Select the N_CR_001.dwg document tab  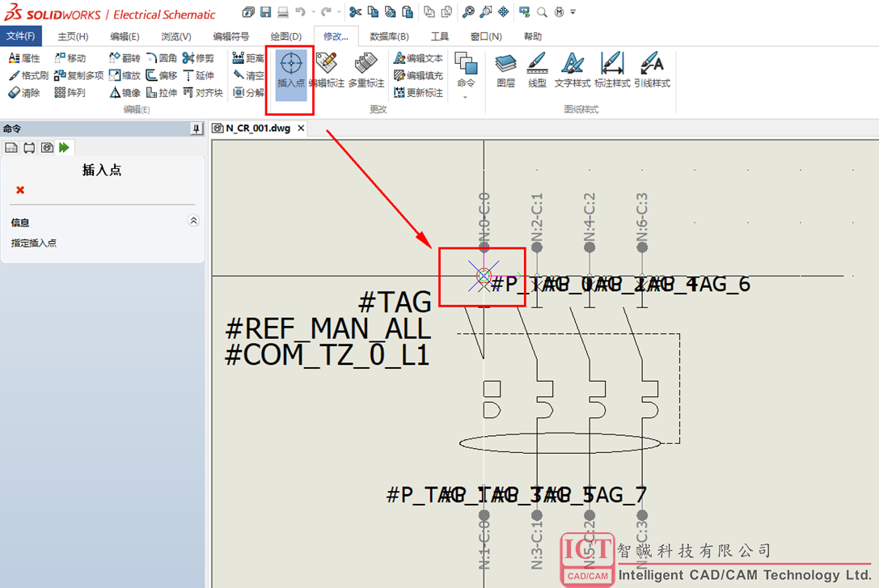point(257,129)
